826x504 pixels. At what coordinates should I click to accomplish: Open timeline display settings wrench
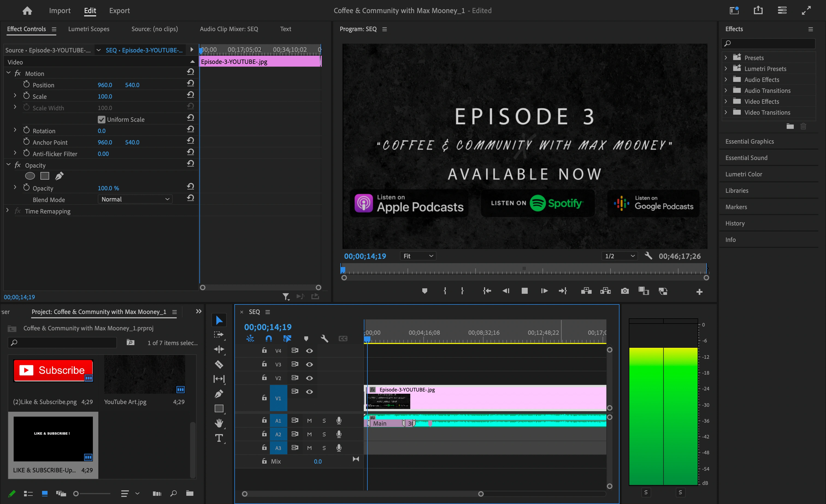pyautogui.click(x=324, y=339)
